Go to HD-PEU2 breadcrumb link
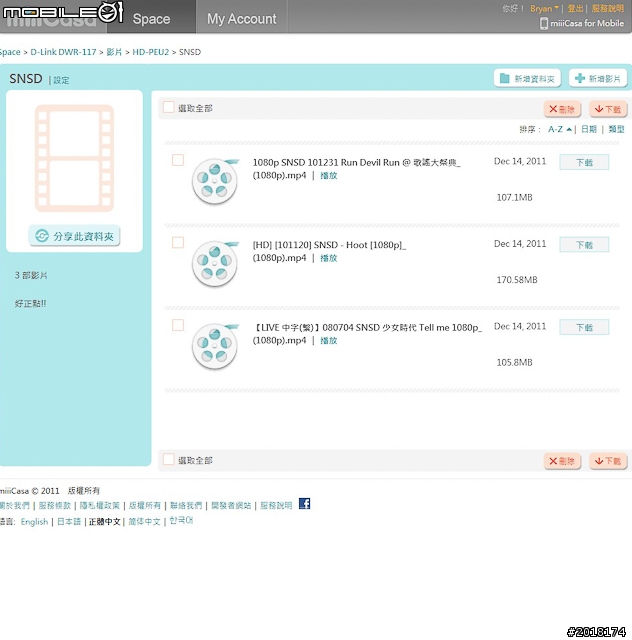 [x=150, y=52]
